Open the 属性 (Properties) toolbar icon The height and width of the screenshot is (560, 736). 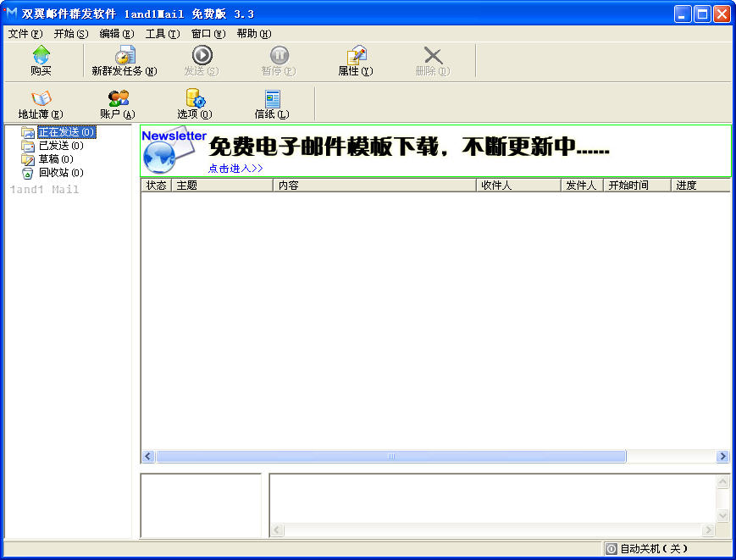coord(355,59)
